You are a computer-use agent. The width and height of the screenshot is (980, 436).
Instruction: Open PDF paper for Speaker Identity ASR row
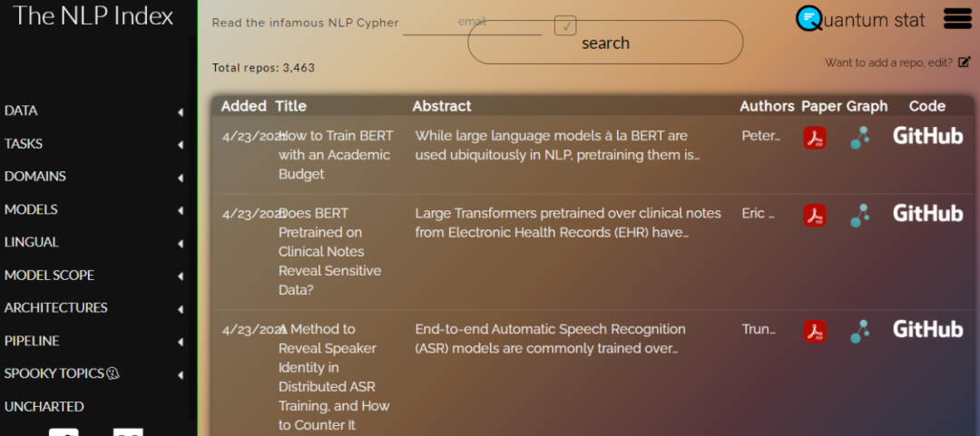[x=814, y=331]
